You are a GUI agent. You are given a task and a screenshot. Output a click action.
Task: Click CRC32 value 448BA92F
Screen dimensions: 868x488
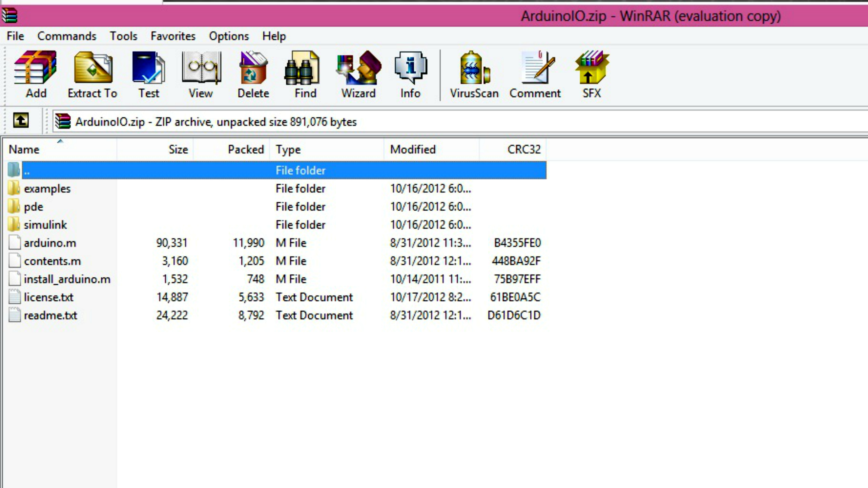click(x=516, y=261)
